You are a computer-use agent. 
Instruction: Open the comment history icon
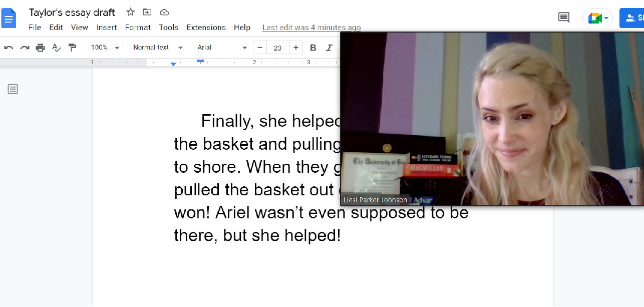click(564, 18)
